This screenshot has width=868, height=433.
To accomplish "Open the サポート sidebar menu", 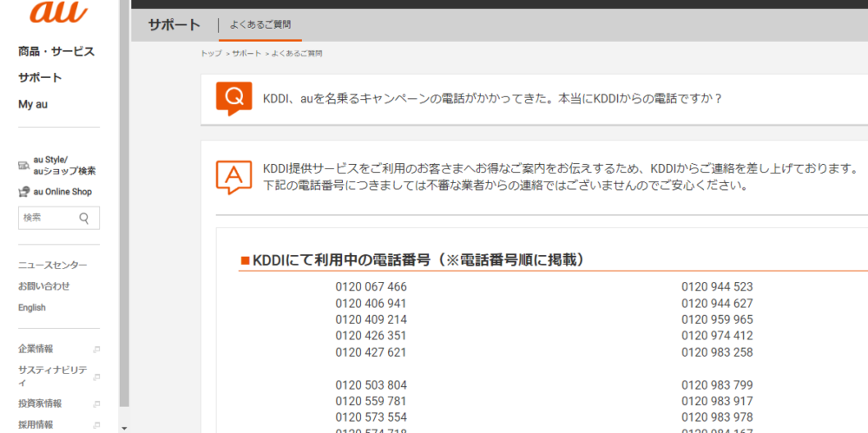I will [40, 77].
